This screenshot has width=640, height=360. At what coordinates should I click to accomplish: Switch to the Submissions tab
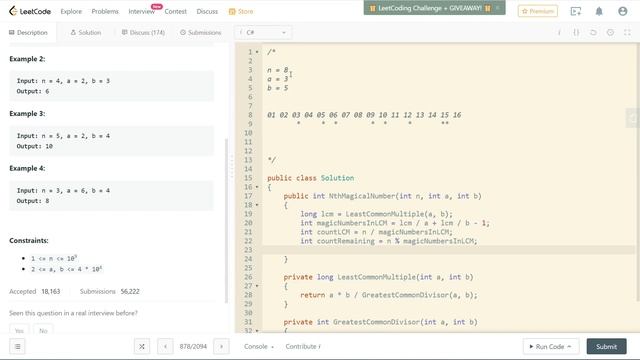pos(200,32)
